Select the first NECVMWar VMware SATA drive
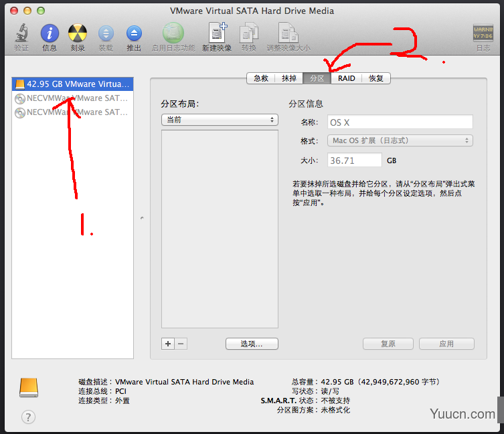The image size is (504, 434). [73, 98]
